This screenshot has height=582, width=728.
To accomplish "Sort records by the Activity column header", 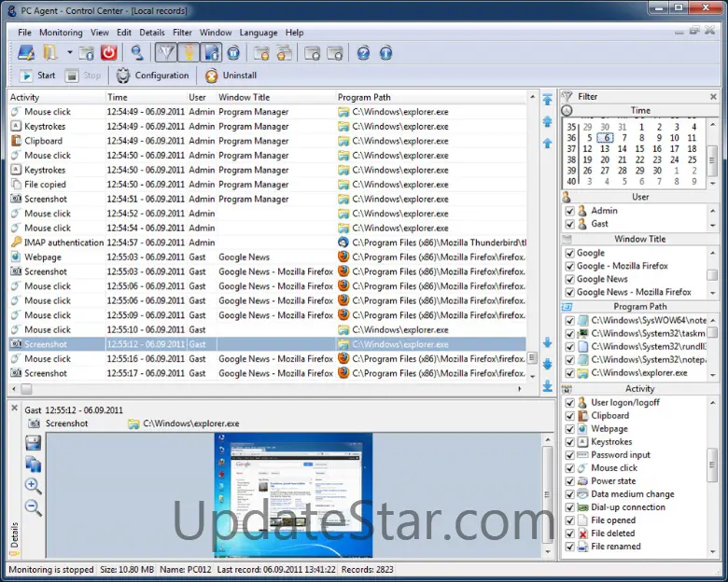I will (57, 97).
